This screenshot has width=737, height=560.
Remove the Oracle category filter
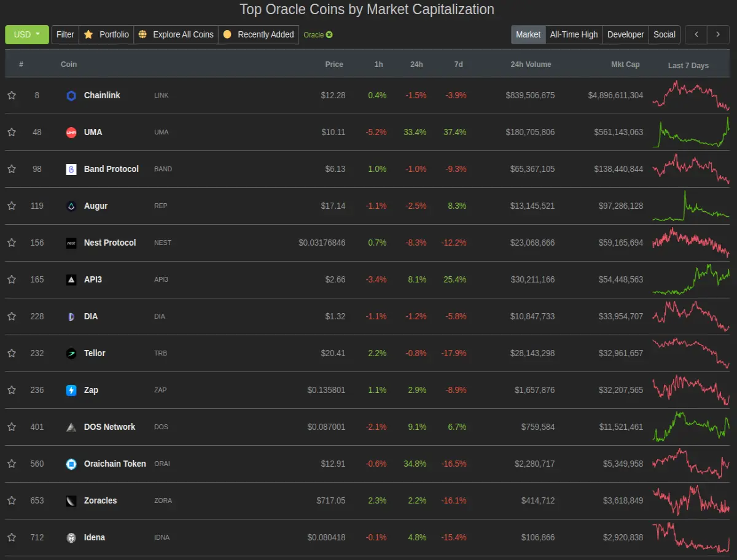pyautogui.click(x=329, y=35)
